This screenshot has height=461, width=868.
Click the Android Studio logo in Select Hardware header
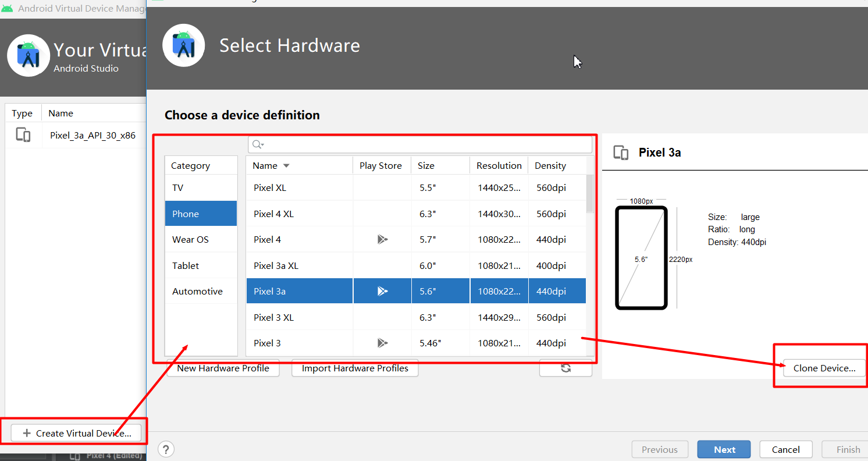tap(183, 45)
